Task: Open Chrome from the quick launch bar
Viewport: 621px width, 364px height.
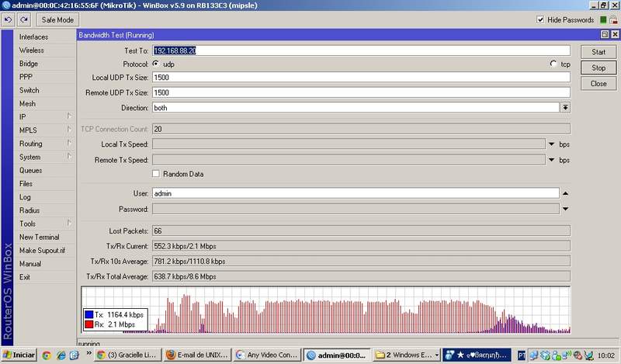Action: pyautogui.click(x=47, y=355)
